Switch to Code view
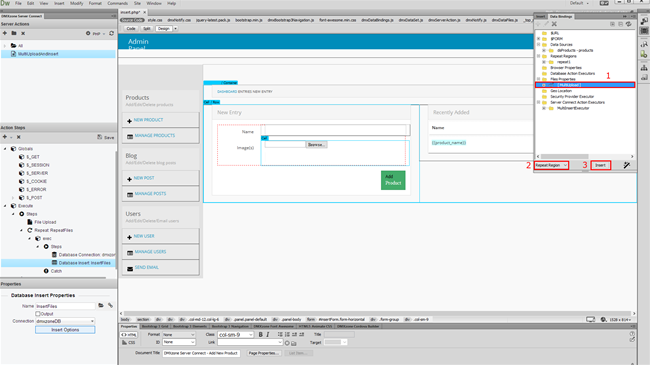 click(131, 29)
